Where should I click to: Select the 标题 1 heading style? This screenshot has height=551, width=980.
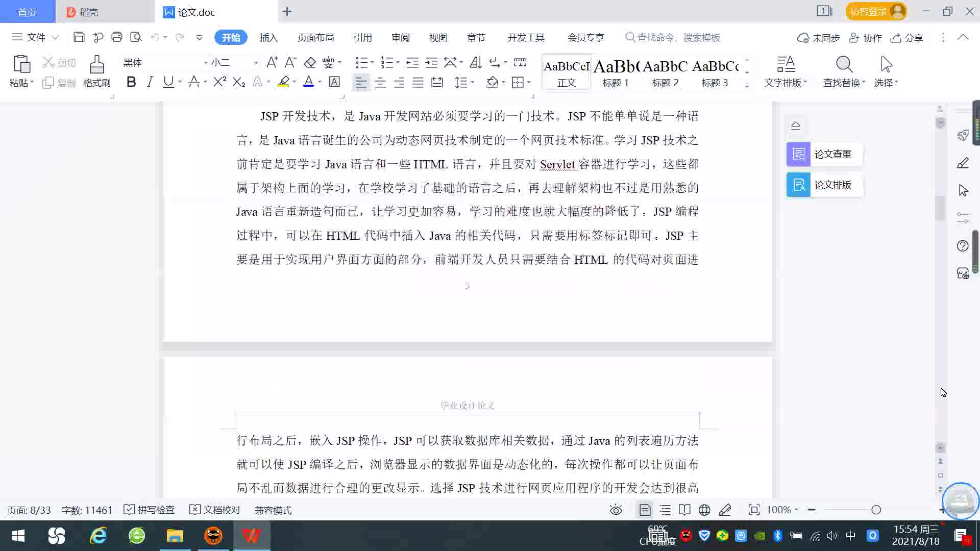616,73
